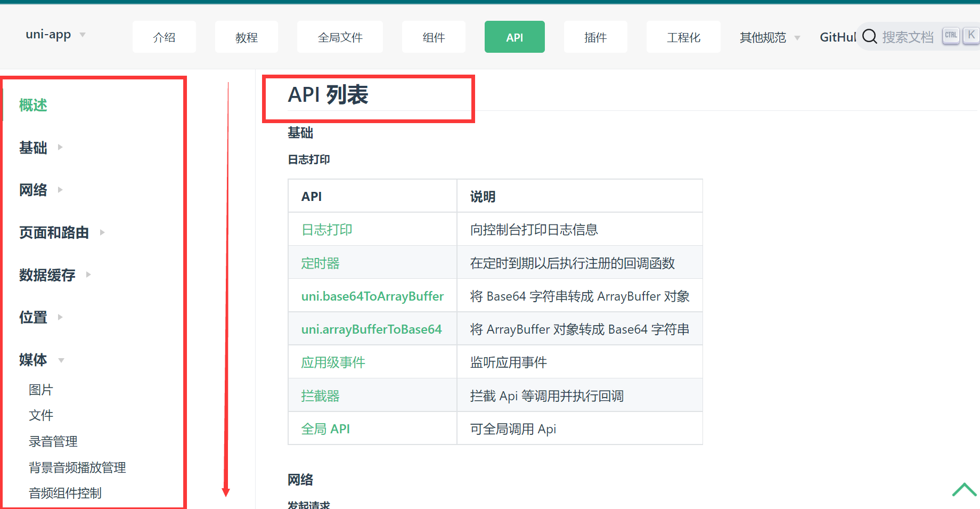
Task: Open 文件 under 媒体
Action: coord(41,415)
